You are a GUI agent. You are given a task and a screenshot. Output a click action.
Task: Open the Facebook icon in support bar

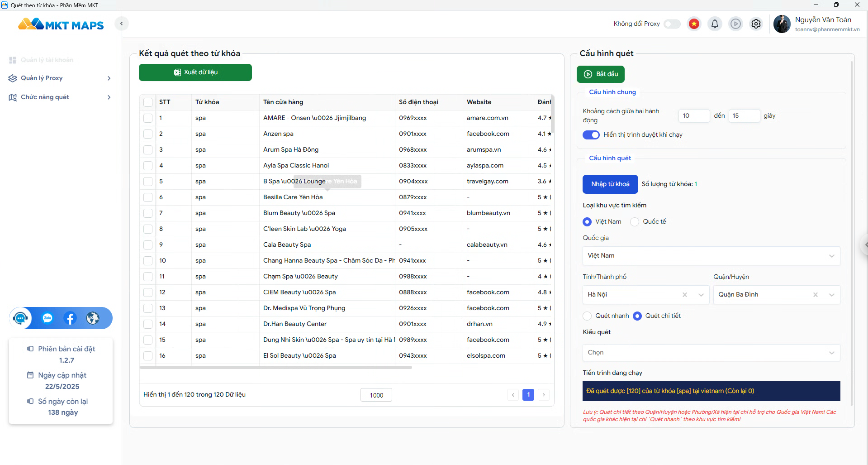coord(70,318)
